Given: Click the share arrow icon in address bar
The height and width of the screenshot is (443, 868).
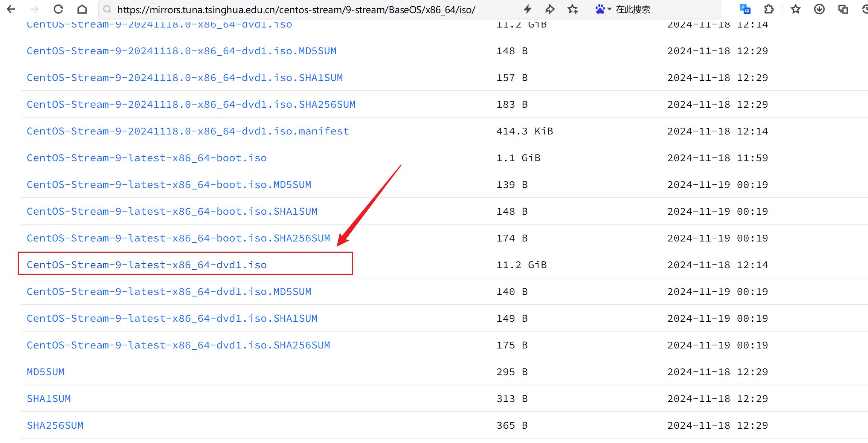Looking at the screenshot, I should coord(550,9).
